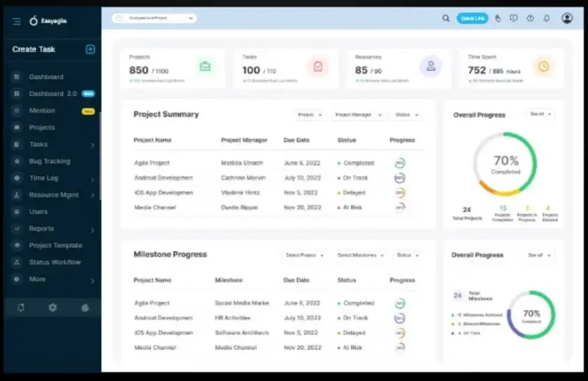
Task: Open the hamburger menu icon
Action: click(17, 21)
